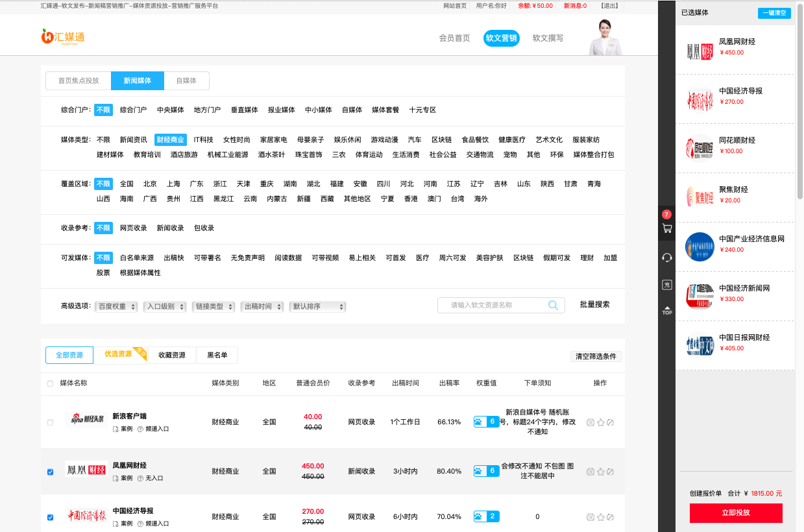This screenshot has height=532, width=804.
Task: Select 不限 in the 收录参考 filter
Action: (x=103, y=228)
